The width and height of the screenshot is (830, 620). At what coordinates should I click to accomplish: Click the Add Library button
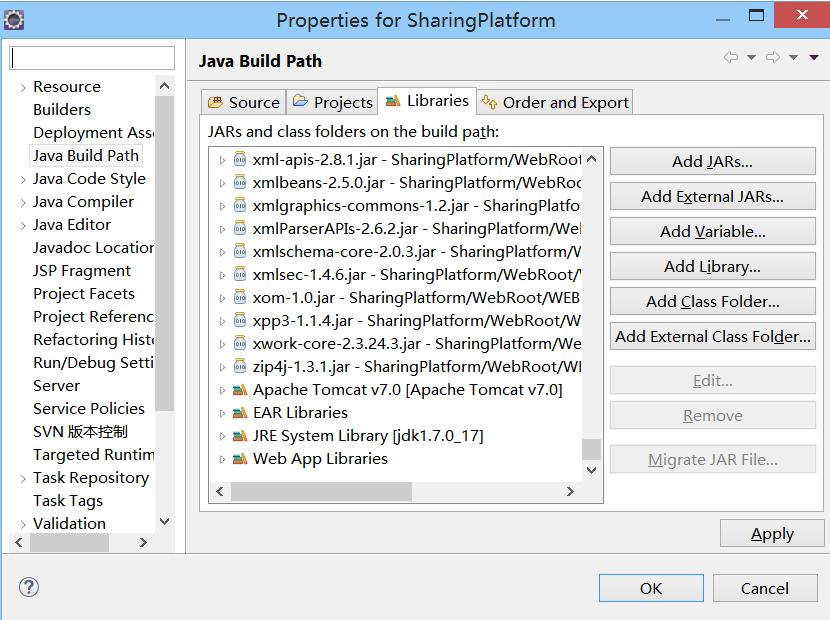712,266
